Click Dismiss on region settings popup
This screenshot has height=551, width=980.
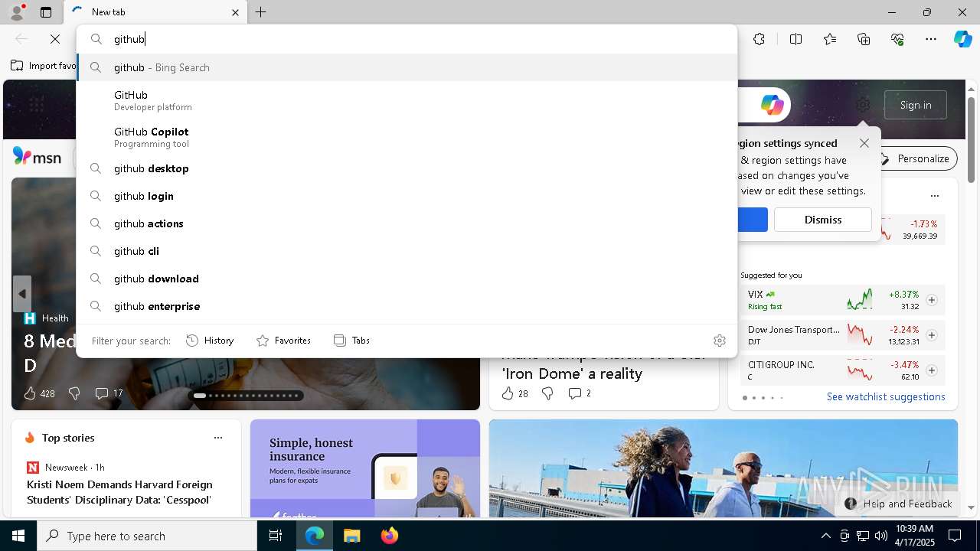[x=823, y=220]
